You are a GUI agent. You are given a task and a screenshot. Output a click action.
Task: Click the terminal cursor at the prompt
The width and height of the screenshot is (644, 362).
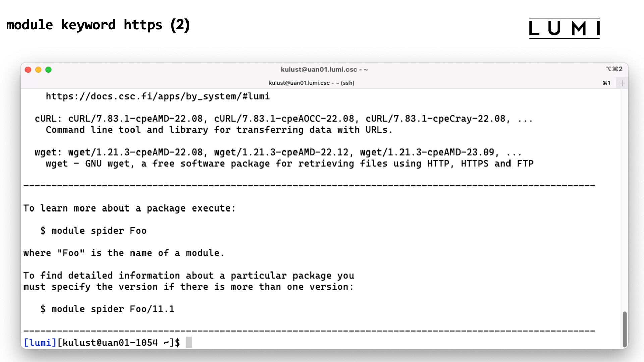(x=189, y=342)
